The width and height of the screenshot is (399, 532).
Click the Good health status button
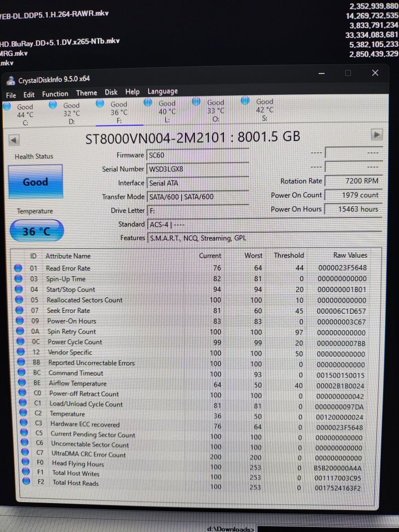click(x=35, y=181)
